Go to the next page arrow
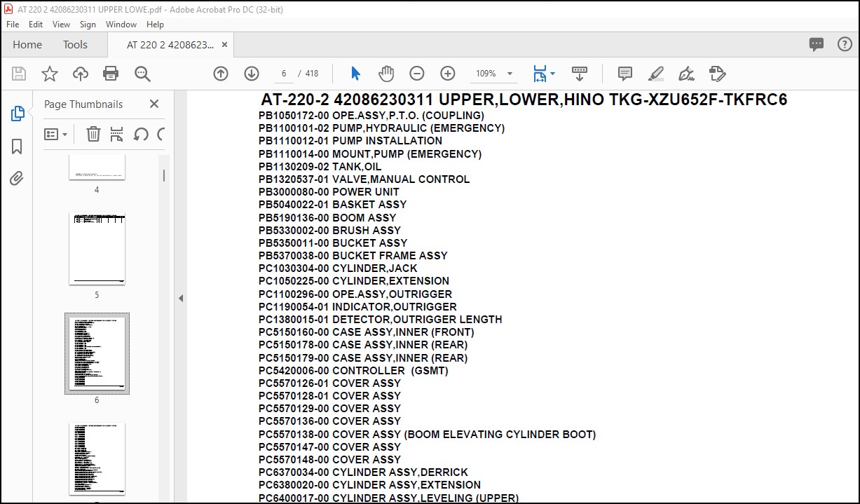The height and width of the screenshot is (504, 860). coord(252,74)
